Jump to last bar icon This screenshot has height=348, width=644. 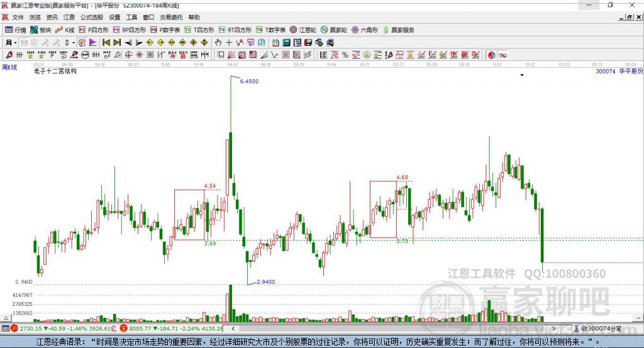pyautogui.click(x=117, y=43)
